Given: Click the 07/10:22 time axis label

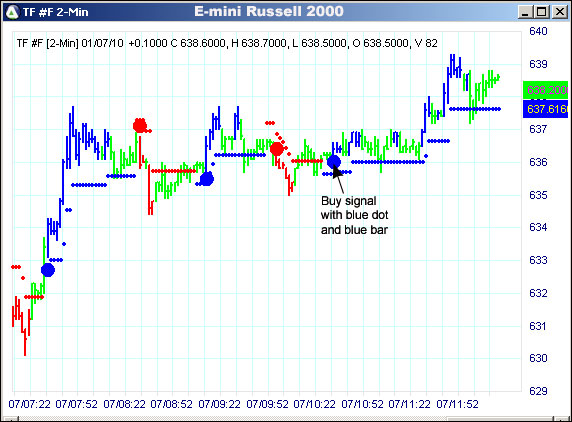Looking at the screenshot, I should (314, 404).
